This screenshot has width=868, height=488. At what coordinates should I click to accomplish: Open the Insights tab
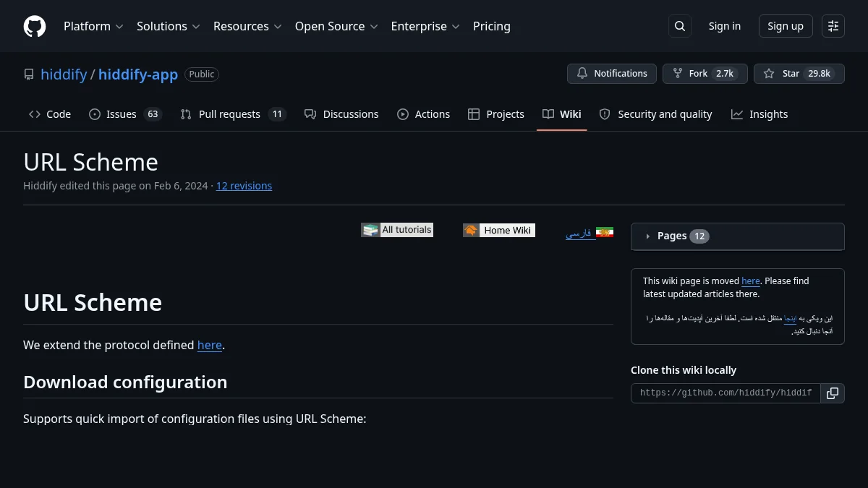(759, 114)
